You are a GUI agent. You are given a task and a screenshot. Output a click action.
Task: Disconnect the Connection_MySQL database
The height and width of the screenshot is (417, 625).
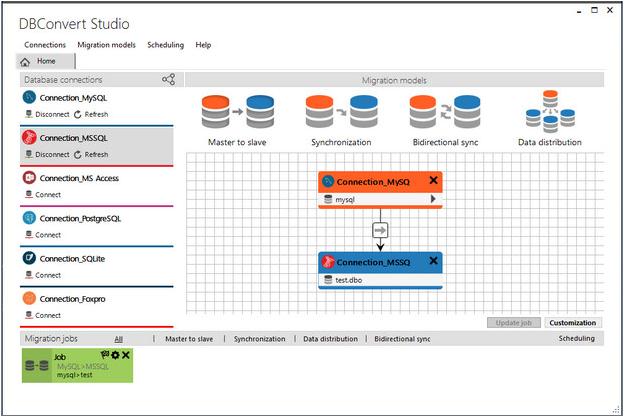point(46,114)
